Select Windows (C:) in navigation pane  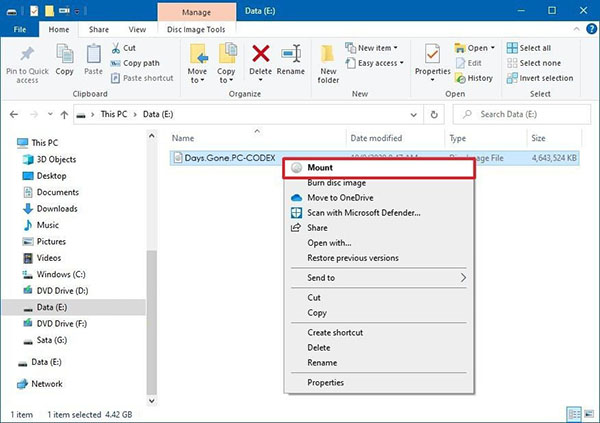click(61, 274)
